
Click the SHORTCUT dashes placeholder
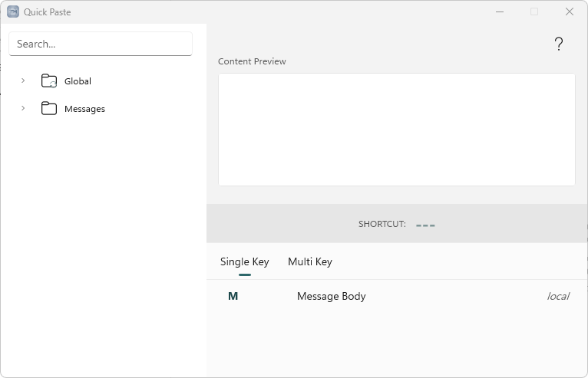click(425, 225)
